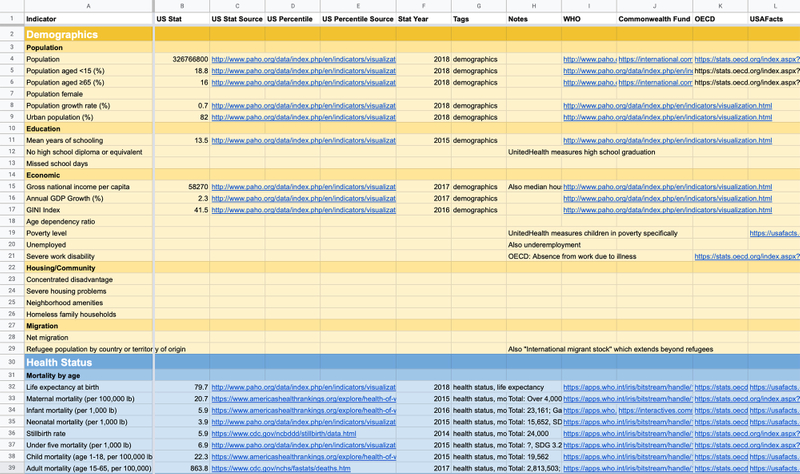Select the 'Migration' subsection heading

(x=88, y=326)
